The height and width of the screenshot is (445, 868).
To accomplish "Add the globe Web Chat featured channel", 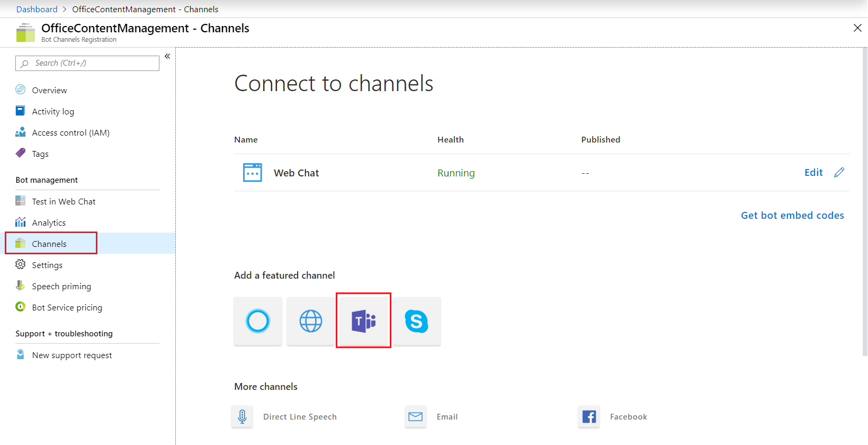I will (310, 321).
